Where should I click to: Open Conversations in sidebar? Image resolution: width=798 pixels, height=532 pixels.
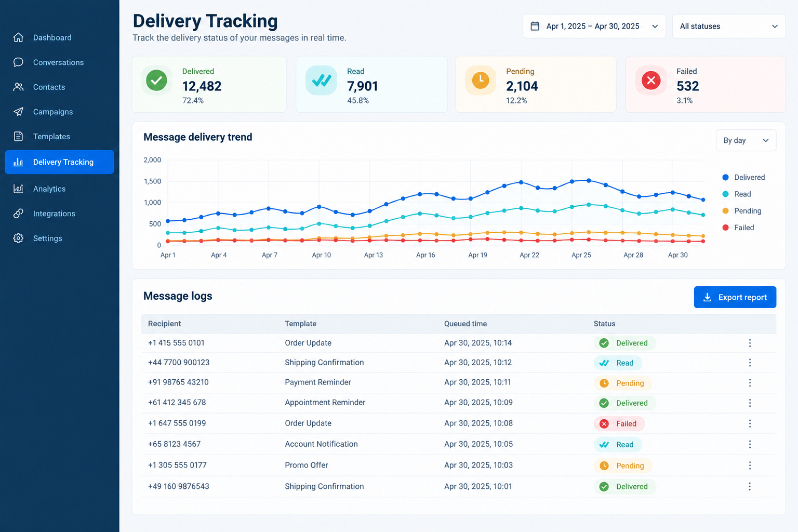tap(58, 62)
